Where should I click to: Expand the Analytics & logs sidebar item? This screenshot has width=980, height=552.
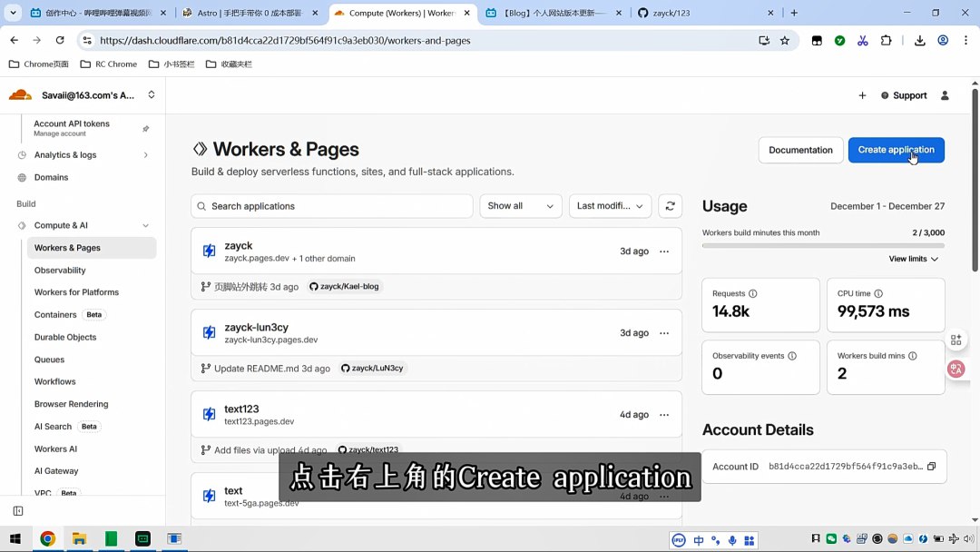pos(145,155)
